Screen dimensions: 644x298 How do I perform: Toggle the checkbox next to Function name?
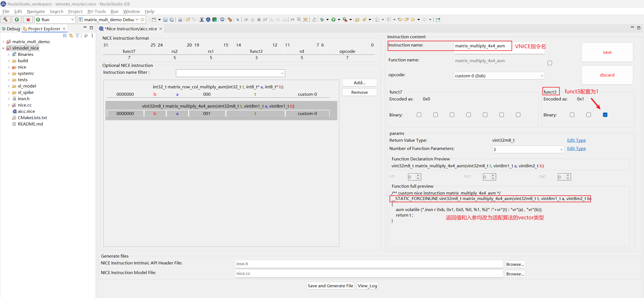tap(550, 63)
